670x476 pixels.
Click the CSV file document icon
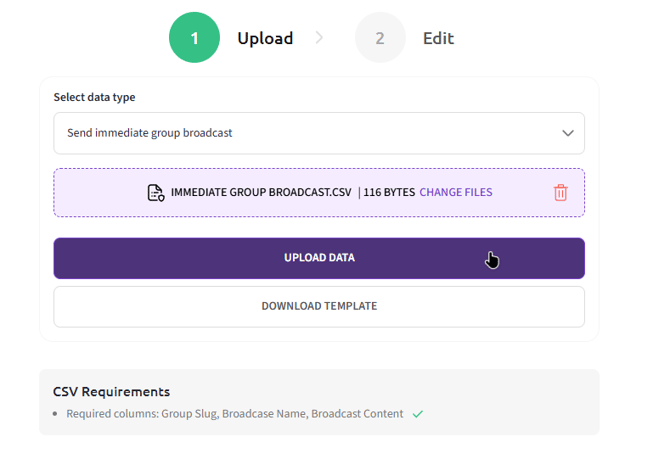[155, 193]
